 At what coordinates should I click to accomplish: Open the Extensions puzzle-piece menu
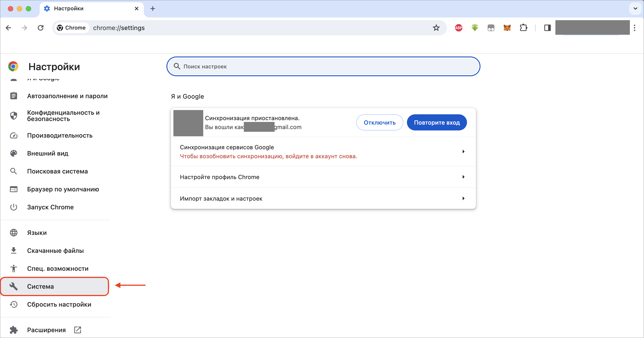pos(523,28)
